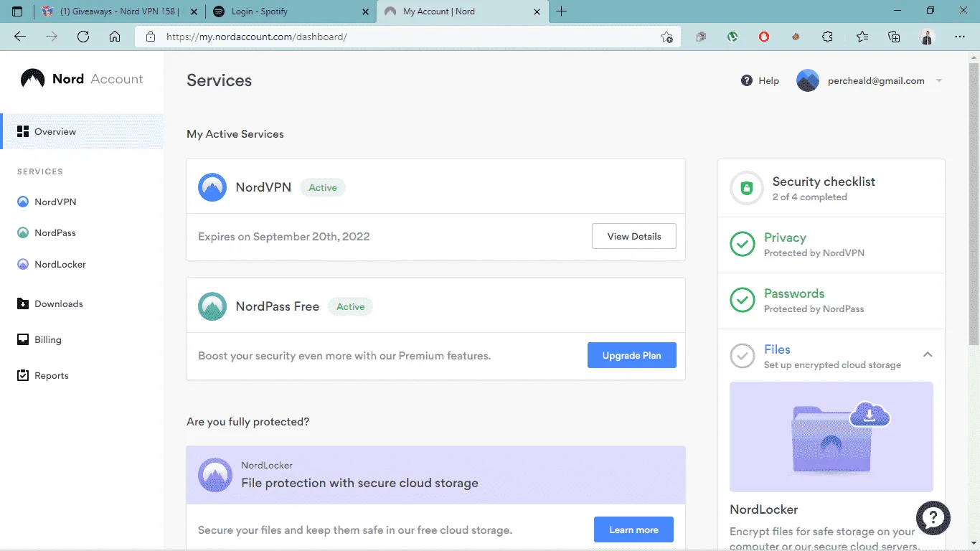Click the View Details button for NordVPN
This screenshot has height=551, width=980.
[634, 237]
